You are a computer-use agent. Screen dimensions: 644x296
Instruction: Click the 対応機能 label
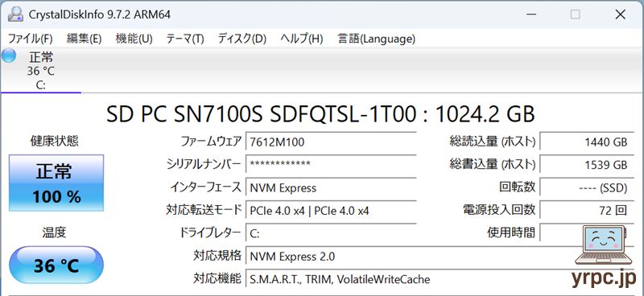[217, 279]
